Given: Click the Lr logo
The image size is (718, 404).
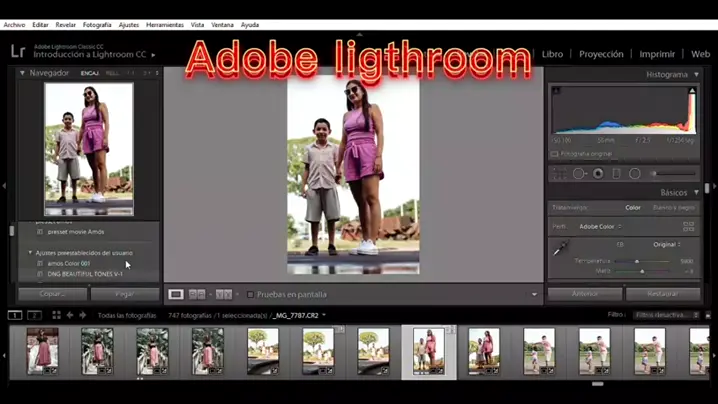Looking at the screenshot, I should (x=18, y=51).
